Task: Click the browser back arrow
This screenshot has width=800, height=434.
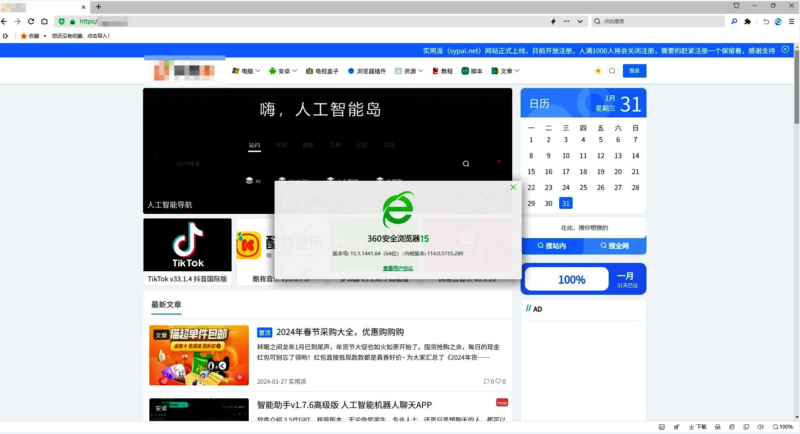Action: click(4, 21)
